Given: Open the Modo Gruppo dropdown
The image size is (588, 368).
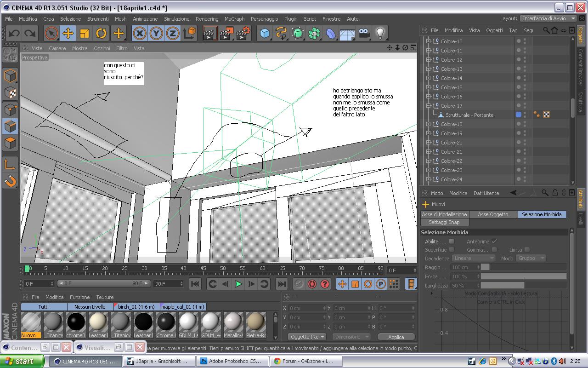Looking at the screenshot, I should coord(531,258).
